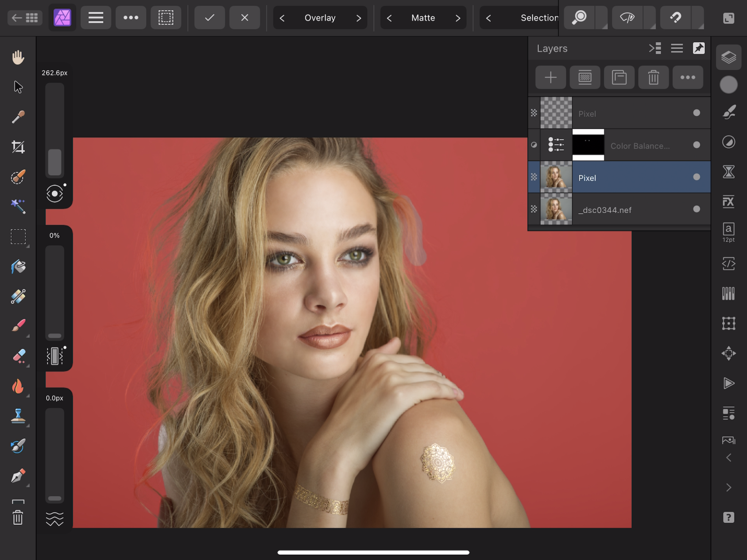This screenshot has width=747, height=560.
Task: Click the trash icon in left toolbar
Action: 18,517
